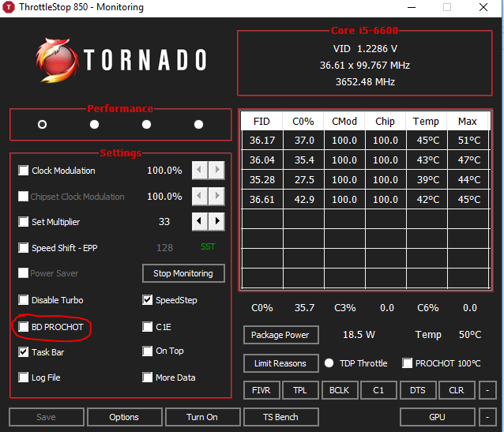Lower Set Multiplier with left arrow

coord(200,221)
